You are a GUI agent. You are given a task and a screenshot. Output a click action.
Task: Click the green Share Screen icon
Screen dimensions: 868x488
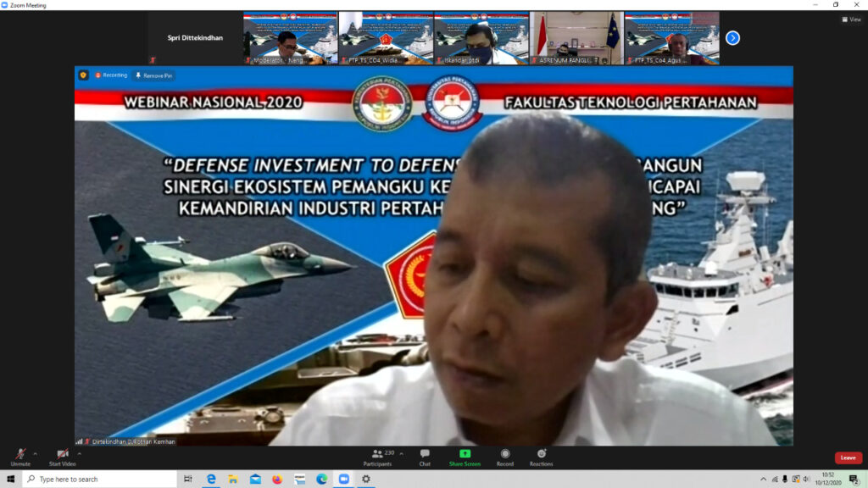(465, 454)
